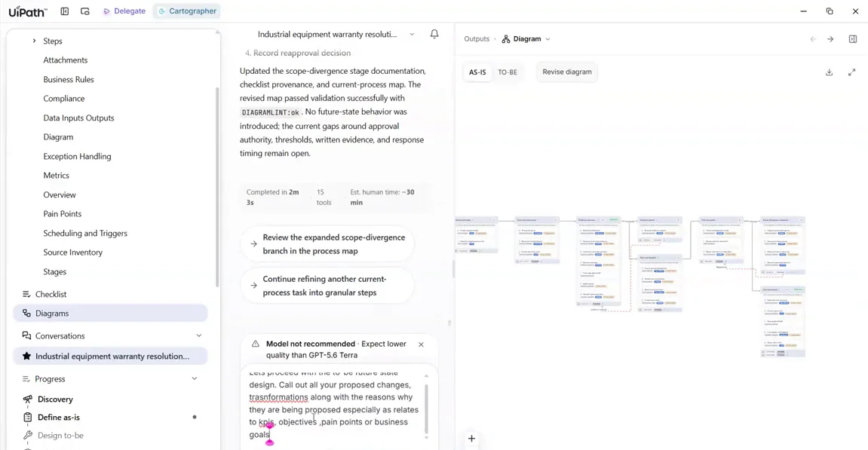Switch to the Cartographer tab
Image resolution: width=868 pixels, height=450 pixels.
[x=187, y=11]
